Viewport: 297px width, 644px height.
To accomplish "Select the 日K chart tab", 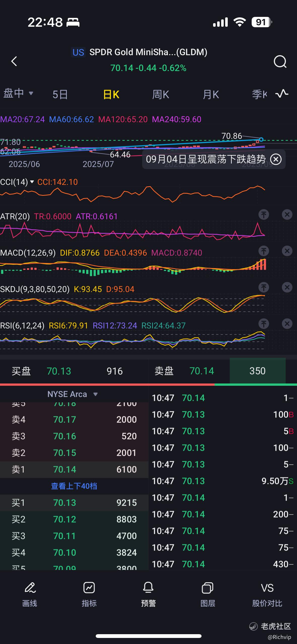I will [111, 95].
